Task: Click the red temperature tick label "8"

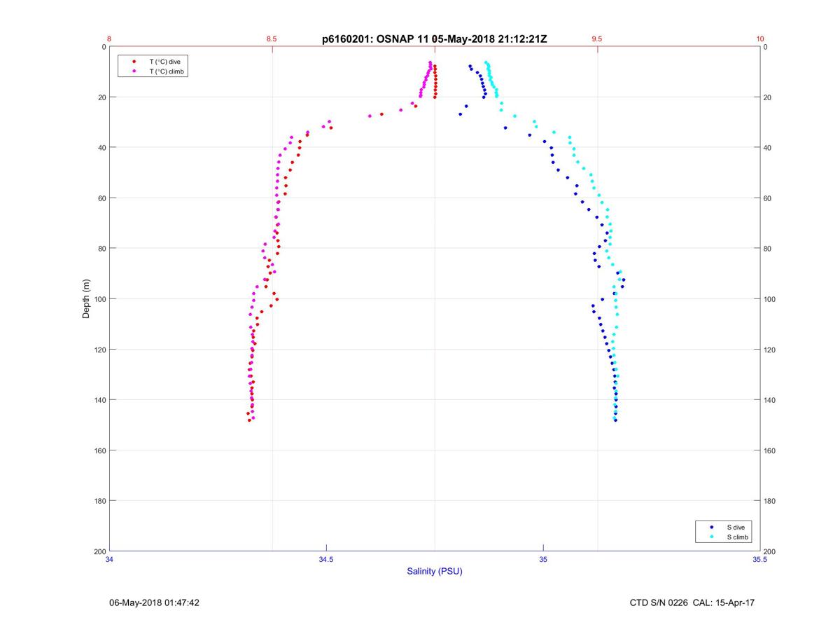Action: coord(109,39)
